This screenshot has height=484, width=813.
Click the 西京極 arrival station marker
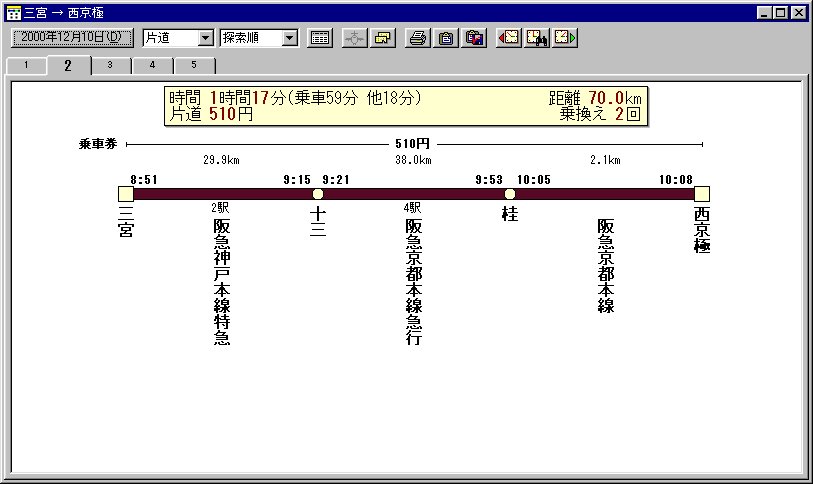pos(702,194)
